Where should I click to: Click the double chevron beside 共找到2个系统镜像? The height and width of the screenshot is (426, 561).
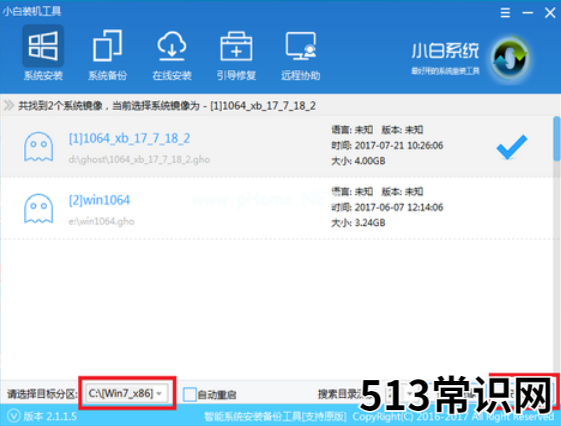coord(9,106)
